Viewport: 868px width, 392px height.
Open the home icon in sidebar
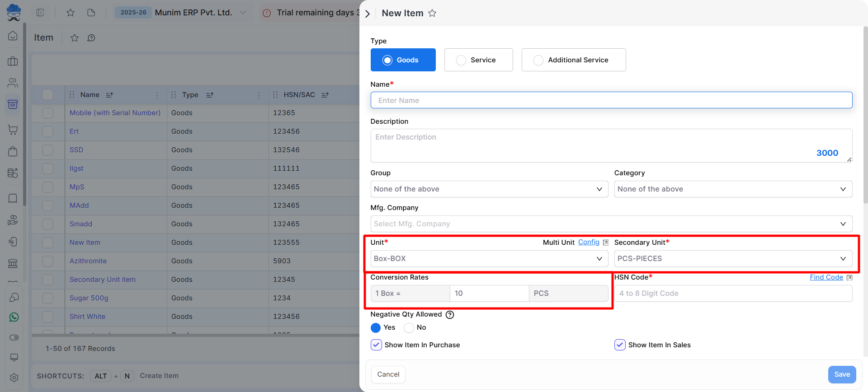point(13,36)
